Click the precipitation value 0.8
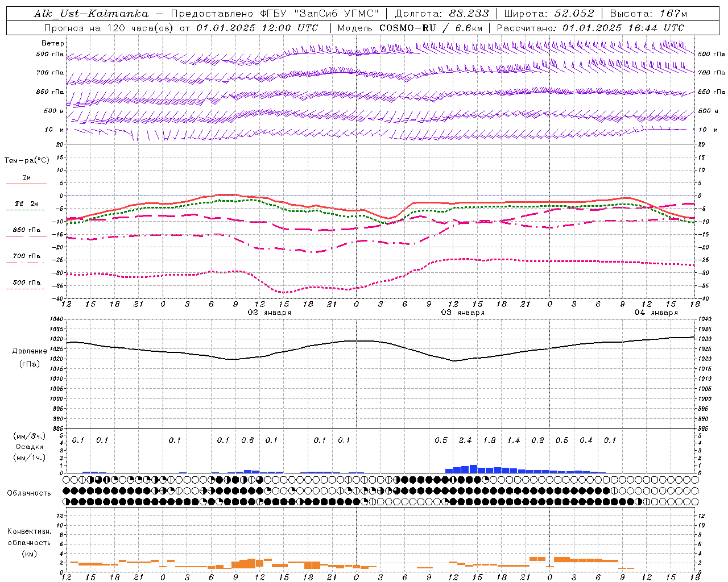The height and width of the screenshot is (582, 728). [537, 440]
